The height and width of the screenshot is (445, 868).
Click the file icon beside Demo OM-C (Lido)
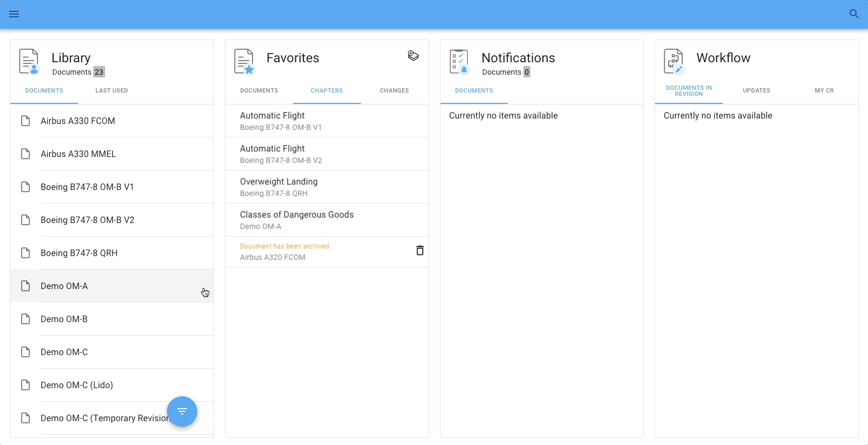pyautogui.click(x=25, y=385)
